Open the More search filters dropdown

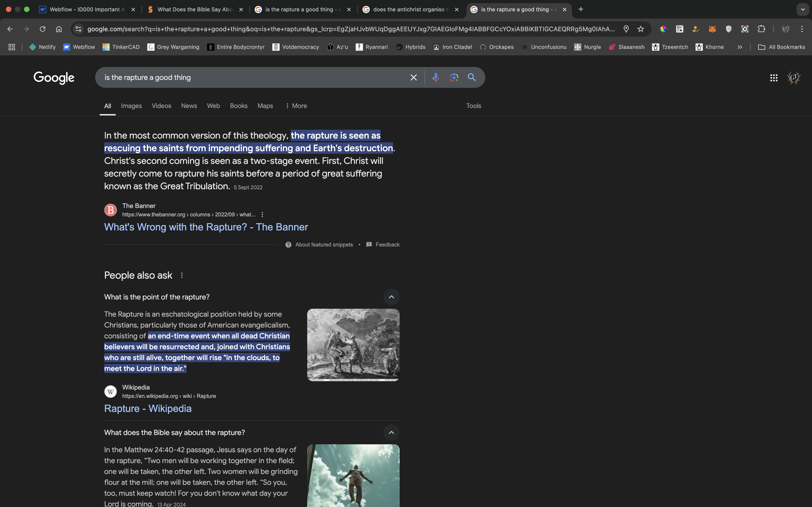[296, 106]
